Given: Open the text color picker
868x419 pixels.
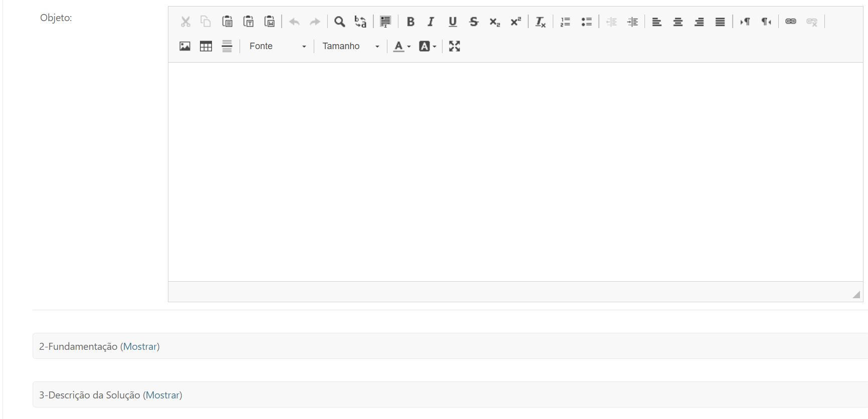Looking at the screenshot, I should 402,46.
